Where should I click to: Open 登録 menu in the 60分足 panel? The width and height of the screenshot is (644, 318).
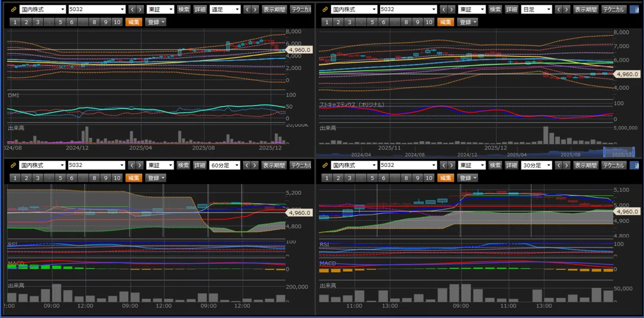(x=156, y=178)
